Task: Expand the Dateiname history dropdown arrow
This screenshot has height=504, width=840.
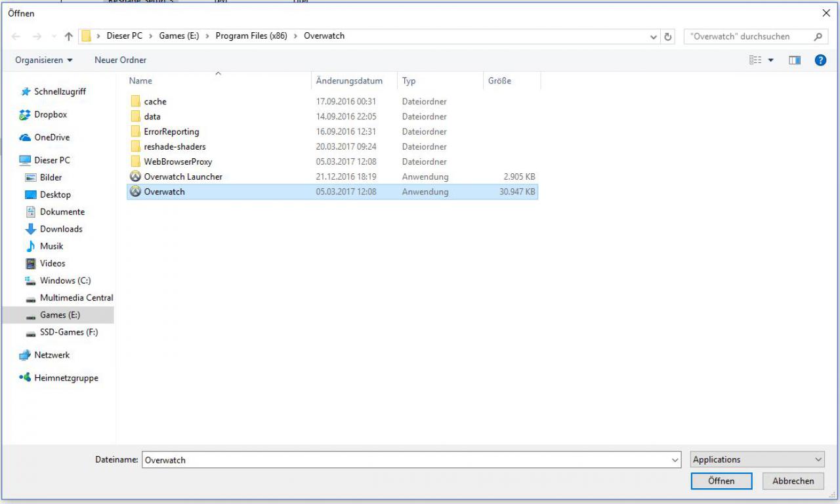Action: coord(675,460)
